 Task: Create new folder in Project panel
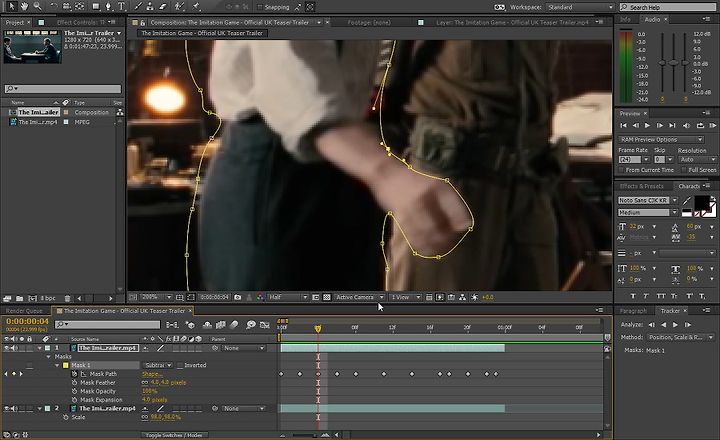(x=19, y=298)
